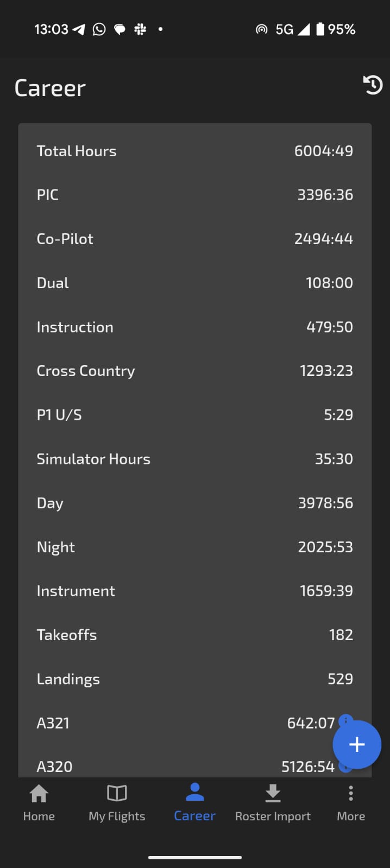390x868 pixels.
Task: Open the Roster Import download icon
Action: 273,794
